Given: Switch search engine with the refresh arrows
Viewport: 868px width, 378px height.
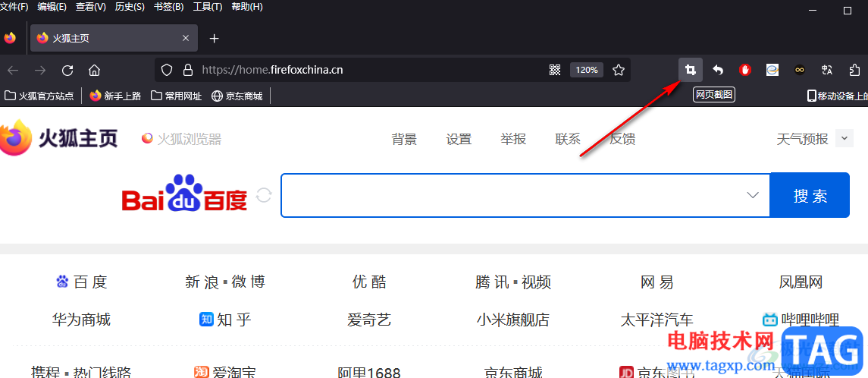Looking at the screenshot, I should coord(264,195).
